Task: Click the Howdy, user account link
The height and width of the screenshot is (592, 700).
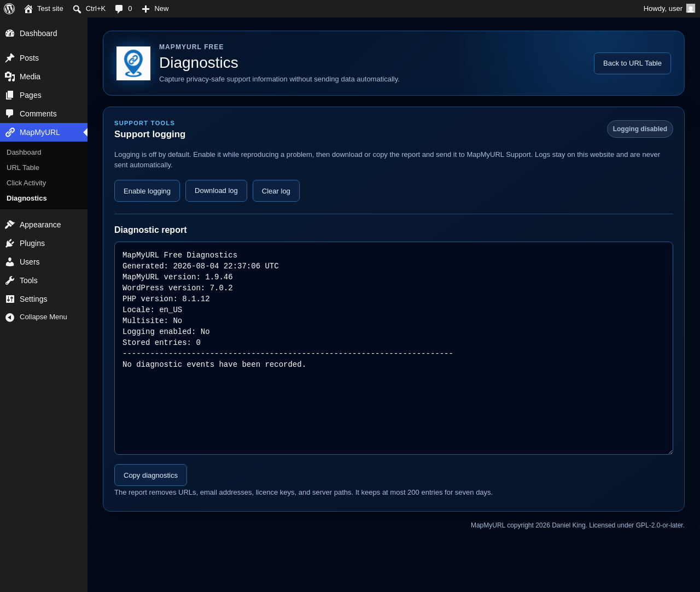Action: 663,9
